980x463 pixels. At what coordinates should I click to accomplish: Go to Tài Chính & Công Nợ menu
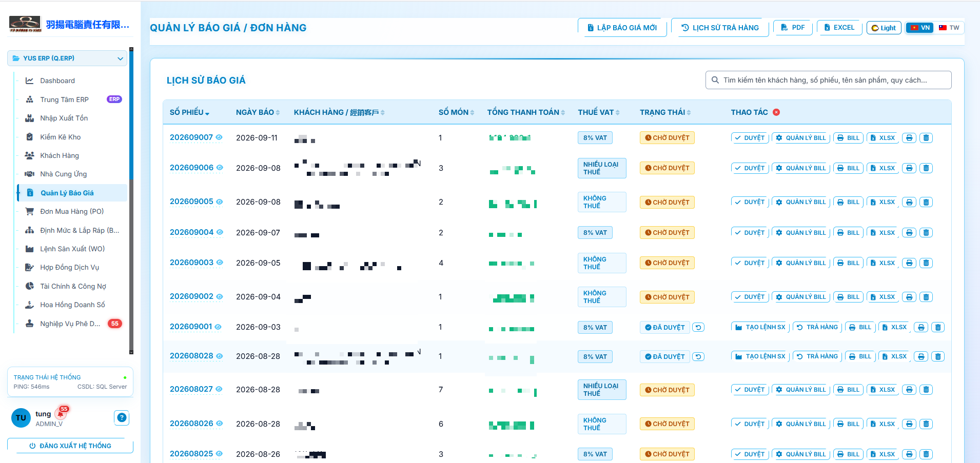(73, 286)
